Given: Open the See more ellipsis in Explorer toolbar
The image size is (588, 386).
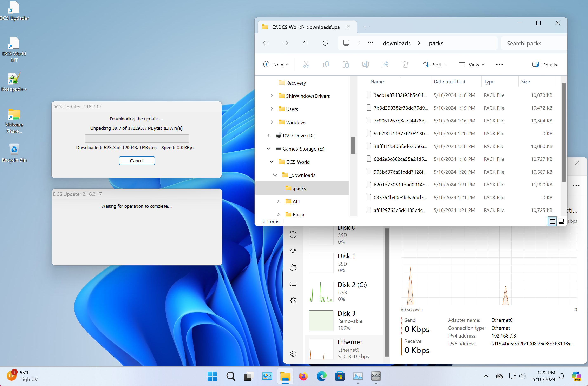Looking at the screenshot, I should [499, 65].
